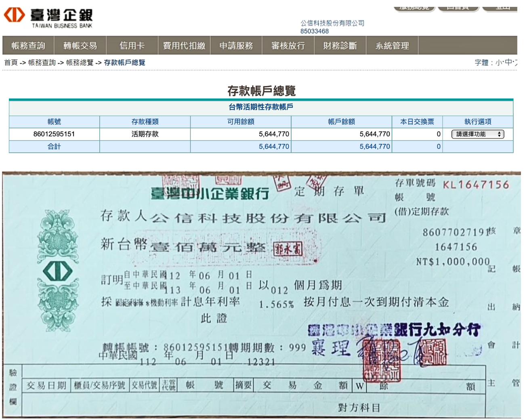
Task: Click the 帳戶餘額 value in the 合計 row
Action: click(x=375, y=147)
